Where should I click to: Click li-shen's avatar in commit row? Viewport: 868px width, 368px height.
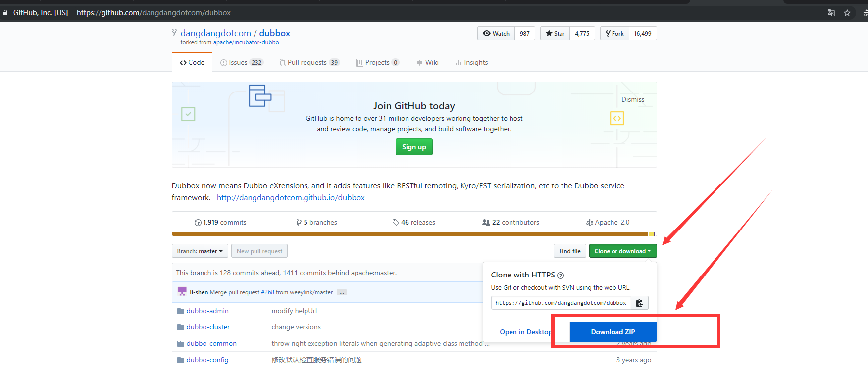click(x=182, y=292)
